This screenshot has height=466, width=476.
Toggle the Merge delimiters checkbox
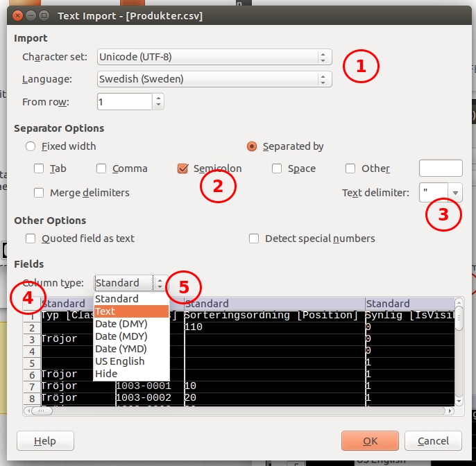(x=39, y=193)
